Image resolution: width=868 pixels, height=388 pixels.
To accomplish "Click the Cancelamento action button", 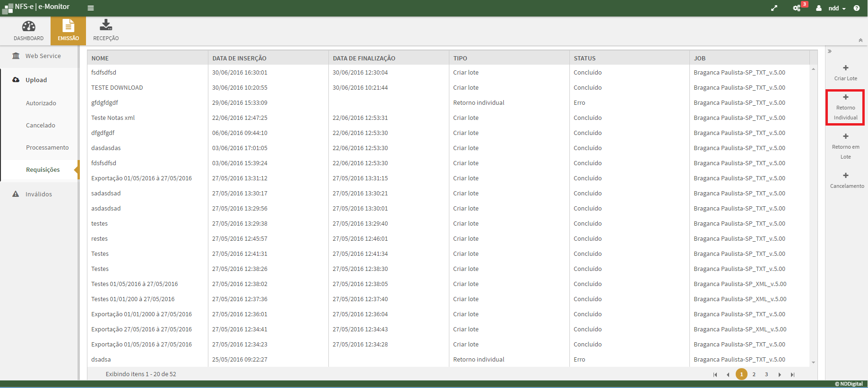I will 846,180.
